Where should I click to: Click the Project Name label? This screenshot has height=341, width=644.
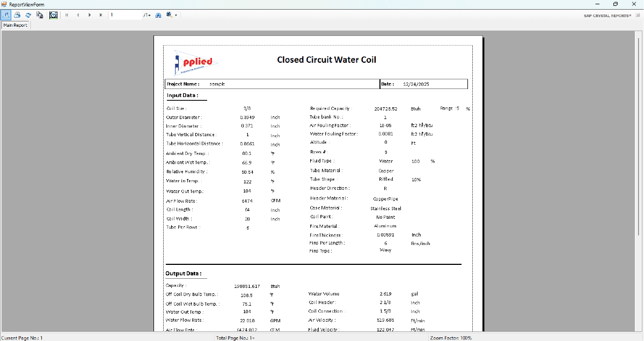[x=183, y=84]
